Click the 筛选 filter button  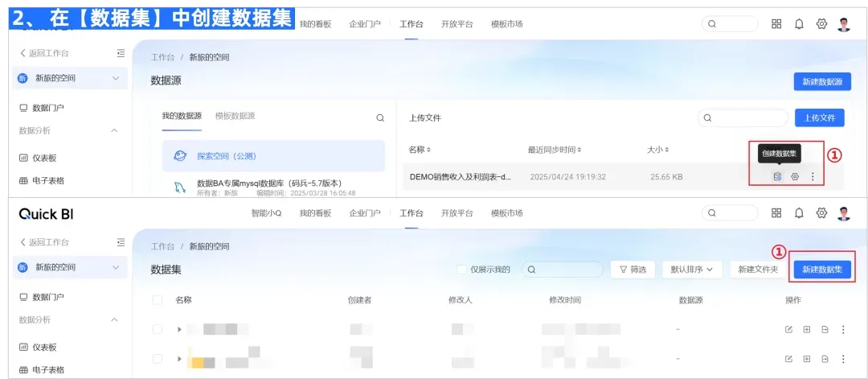[633, 270]
